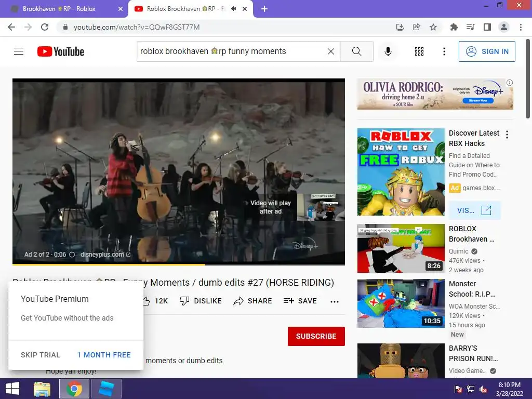532x399 pixels.
Task: Click muted volume tray icon
Action: (483, 389)
